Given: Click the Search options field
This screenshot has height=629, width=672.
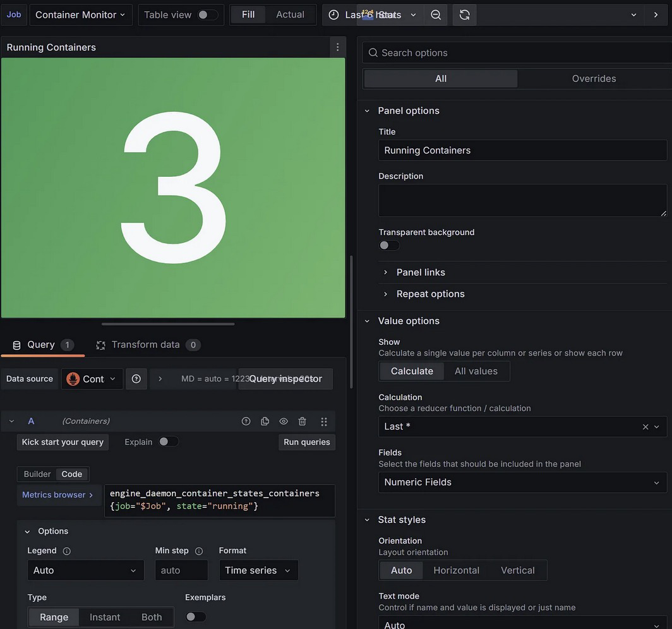Looking at the screenshot, I should 517,52.
